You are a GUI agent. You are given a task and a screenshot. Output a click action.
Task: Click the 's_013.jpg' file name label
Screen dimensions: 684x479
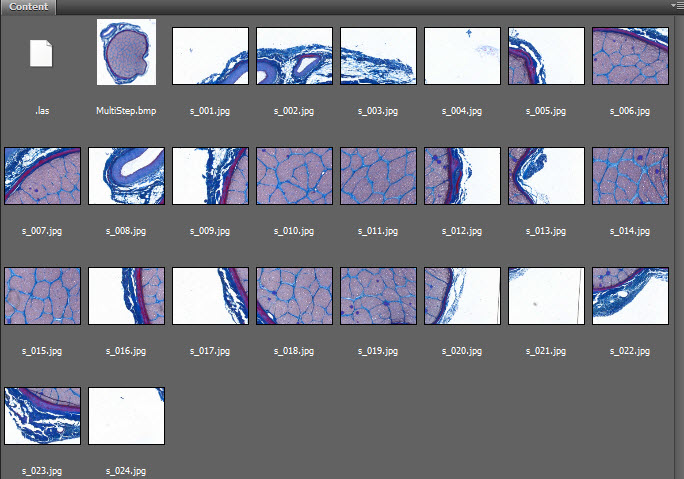pyautogui.click(x=546, y=231)
